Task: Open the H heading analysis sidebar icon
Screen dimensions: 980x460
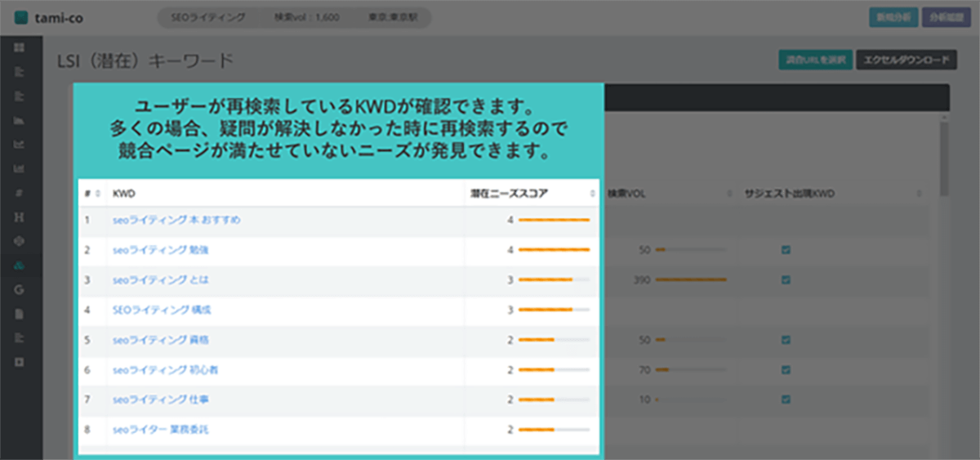Action: click(x=20, y=217)
